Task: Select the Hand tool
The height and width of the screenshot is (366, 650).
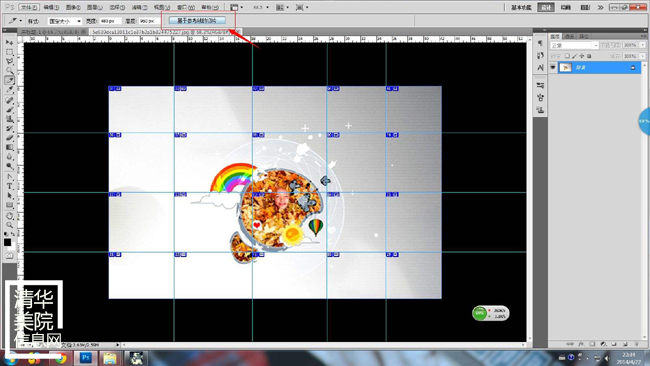Action: tap(9, 216)
